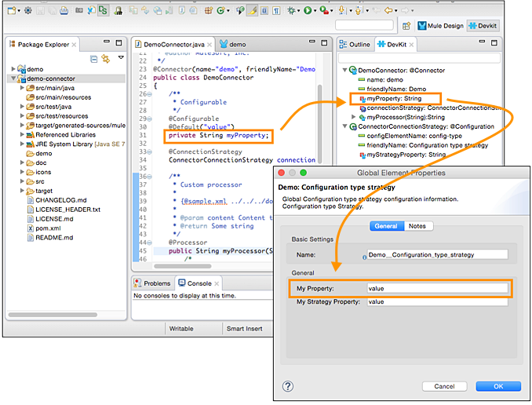Screen dimensions: 532x405
Task: Expand the src/main/java folder
Action: [x=23, y=89]
